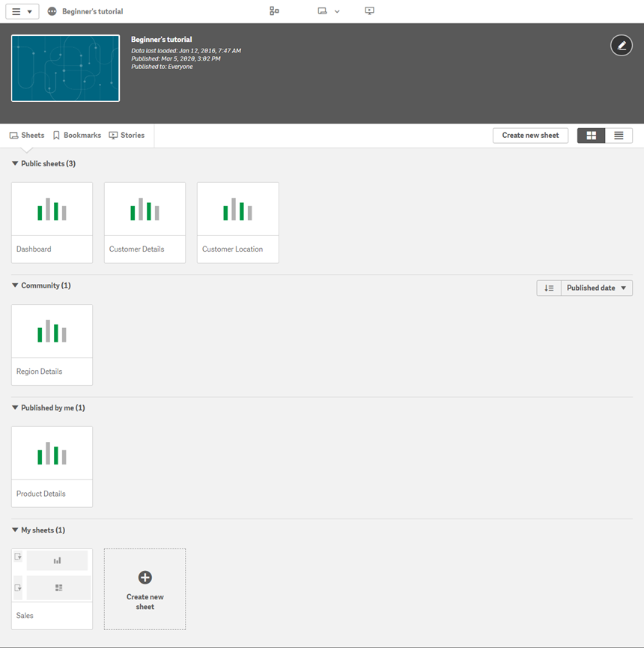Open the Customer Location sheet

238,222
